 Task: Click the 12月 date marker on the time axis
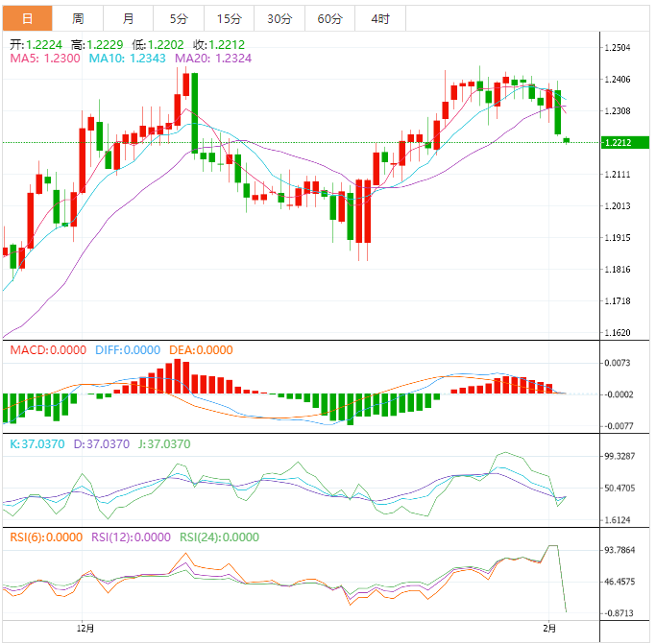85,627
